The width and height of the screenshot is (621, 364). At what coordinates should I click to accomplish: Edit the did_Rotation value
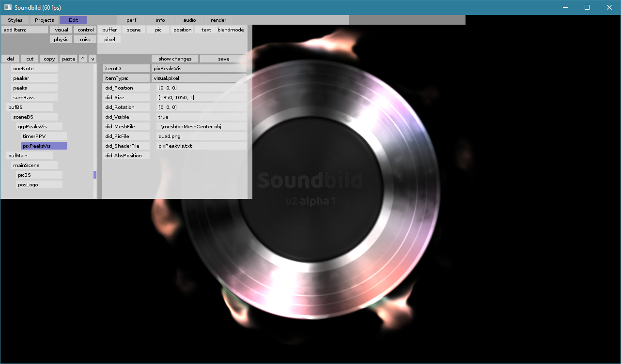[x=202, y=107]
